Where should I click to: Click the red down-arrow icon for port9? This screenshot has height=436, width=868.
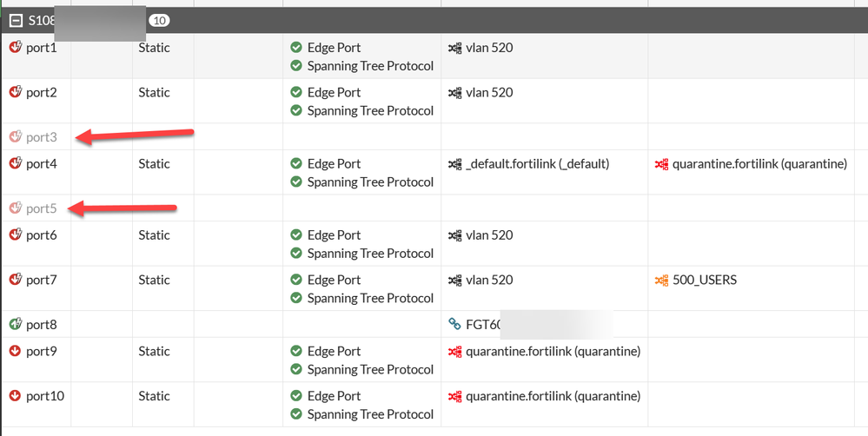click(x=15, y=352)
